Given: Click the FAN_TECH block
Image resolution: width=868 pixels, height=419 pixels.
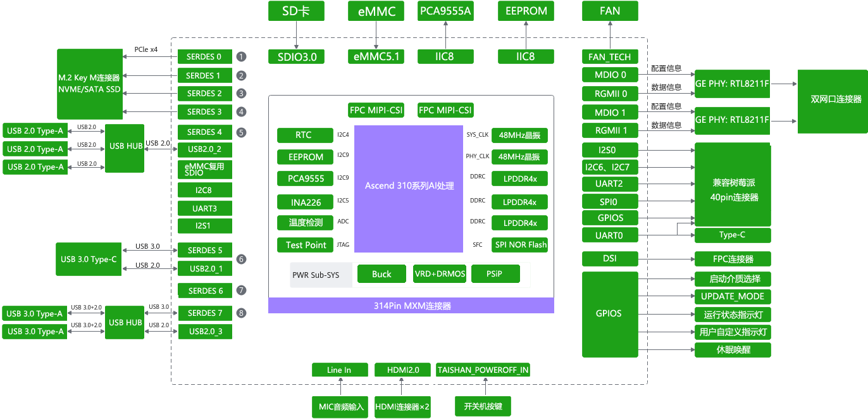Looking at the screenshot, I should 610,56.
